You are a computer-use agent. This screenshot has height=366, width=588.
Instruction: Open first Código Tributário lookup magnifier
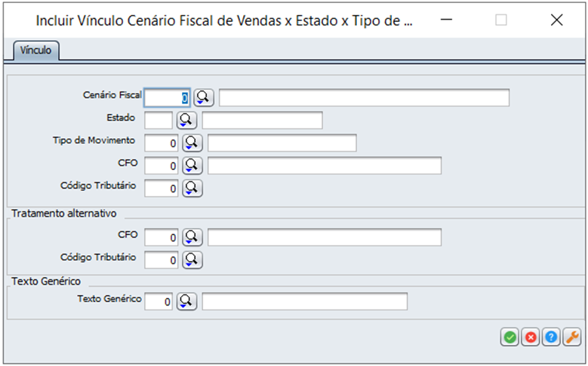click(x=192, y=188)
